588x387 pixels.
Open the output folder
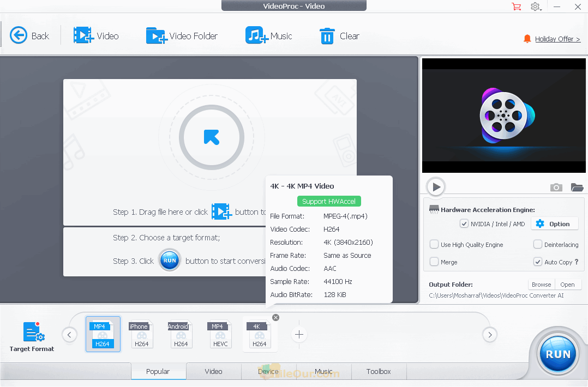[568, 285]
